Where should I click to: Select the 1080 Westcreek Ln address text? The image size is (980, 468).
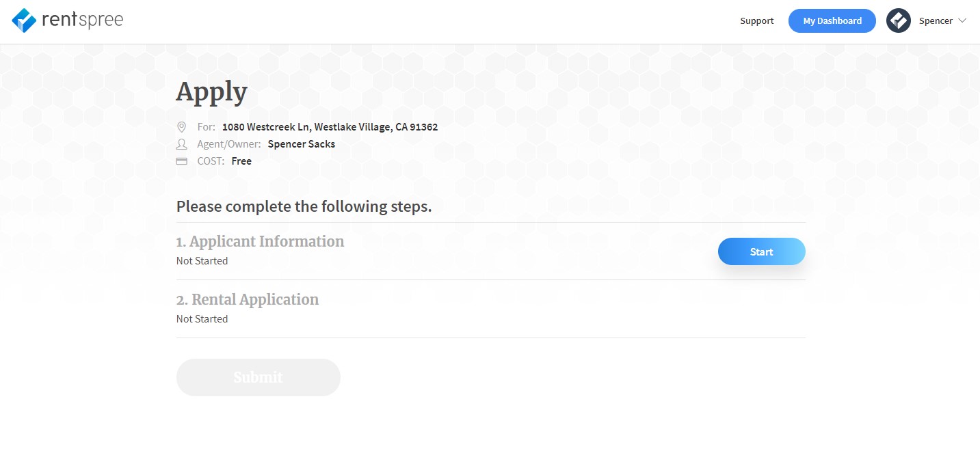(x=330, y=127)
